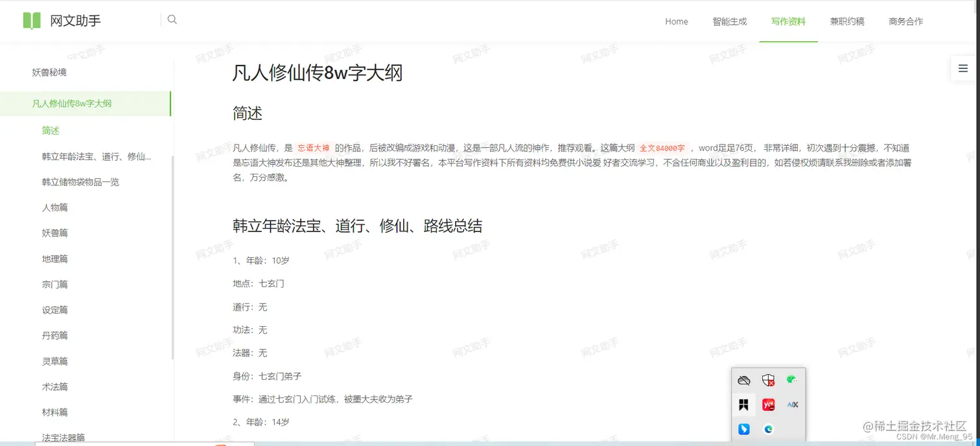
Task: Click the OneDrive offline cloud icon
Action: (x=744, y=380)
